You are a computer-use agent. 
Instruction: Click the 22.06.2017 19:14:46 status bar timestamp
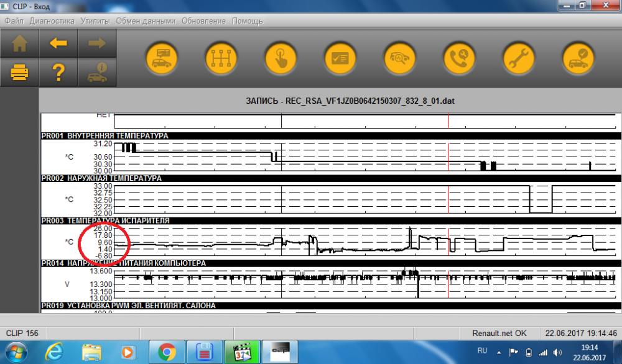click(581, 333)
